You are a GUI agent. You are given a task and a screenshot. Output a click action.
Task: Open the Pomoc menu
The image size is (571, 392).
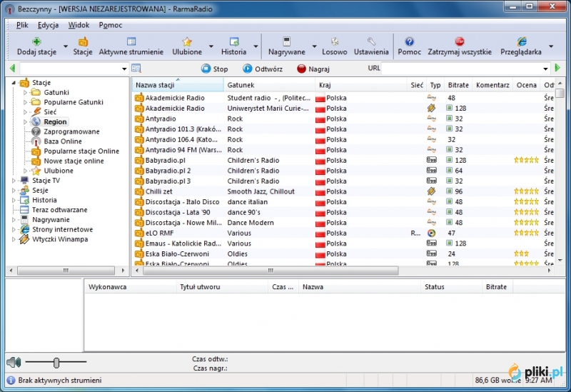click(x=111, y=25)
